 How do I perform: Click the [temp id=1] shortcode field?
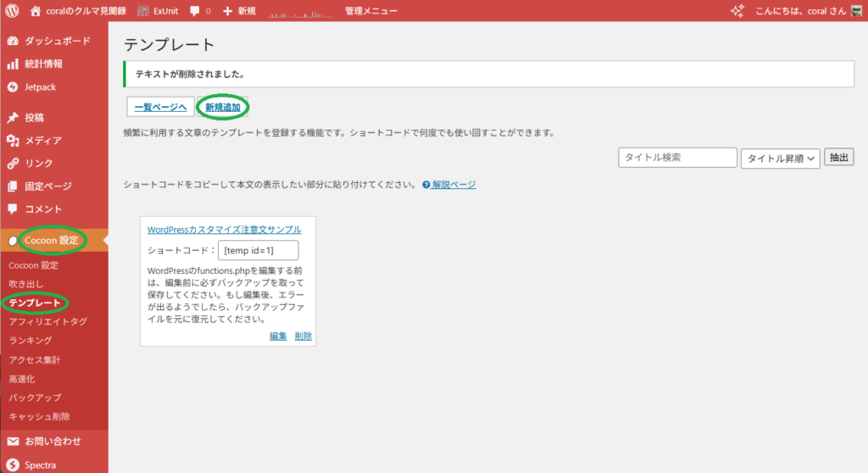tap(258, 250)
